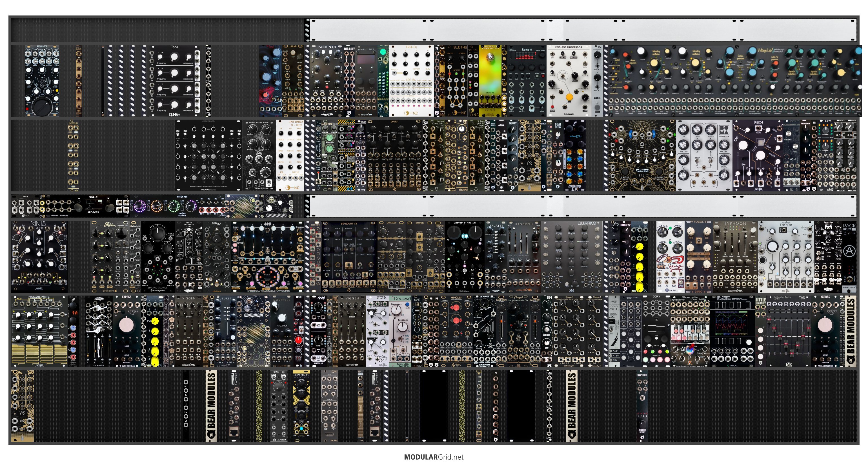Select the Rample sampler module
The image size is (868, 463).
click(526, 81)
